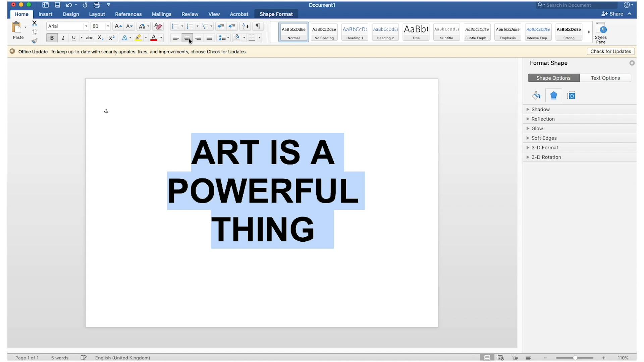Screen dimensions: 644x362
Task: Click the Cut scissors icon
Action: click(34, 23)
